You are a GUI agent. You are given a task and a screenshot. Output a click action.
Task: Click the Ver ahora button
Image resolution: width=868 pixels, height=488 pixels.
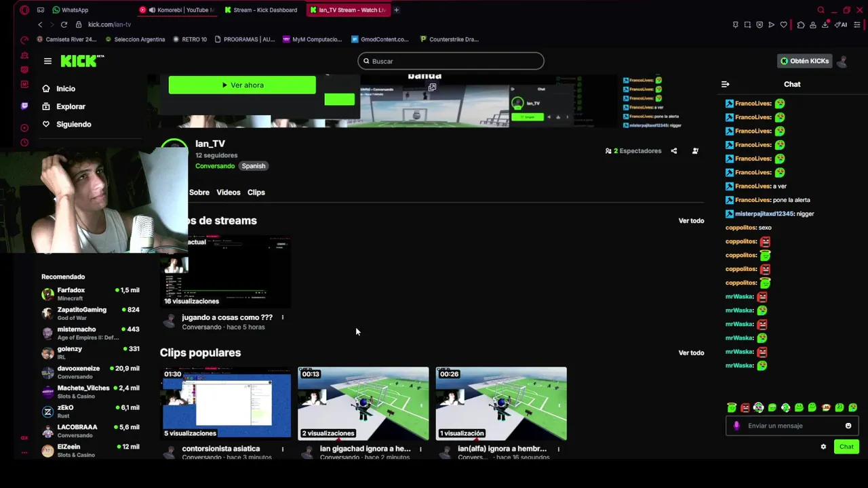(x=242, y=85)
